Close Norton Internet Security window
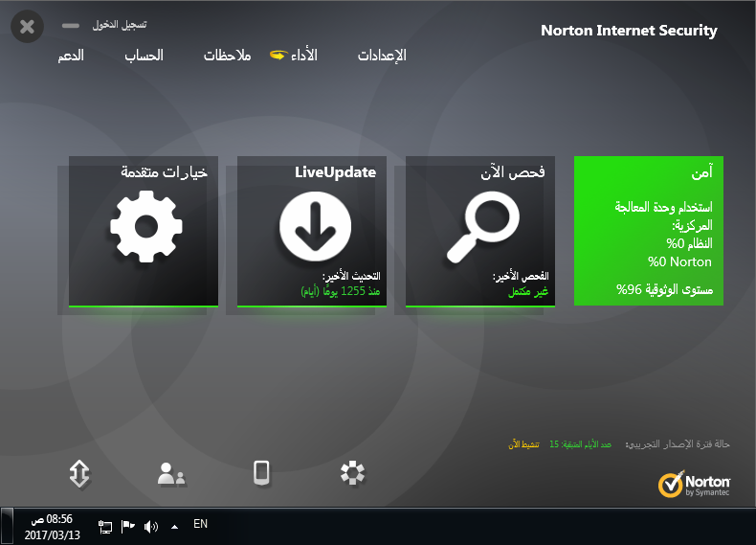Screen dimensions: 756x545 point(28,27)
